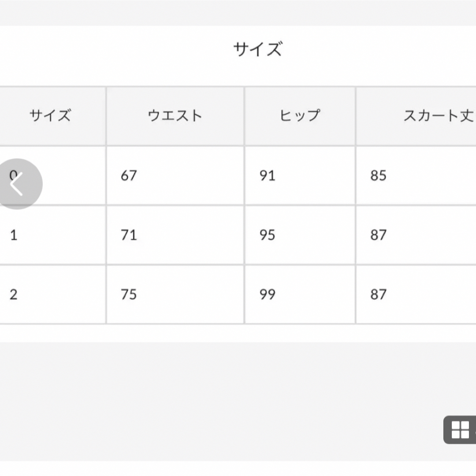Viewport: 476px width, 476px height.
Task: Select waist value 71 cell
Action: coord(175,235)
